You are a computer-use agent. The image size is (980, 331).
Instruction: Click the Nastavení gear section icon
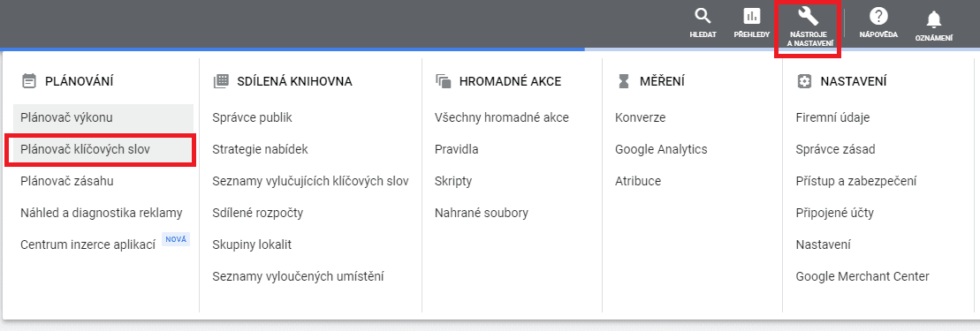[804, 80]
